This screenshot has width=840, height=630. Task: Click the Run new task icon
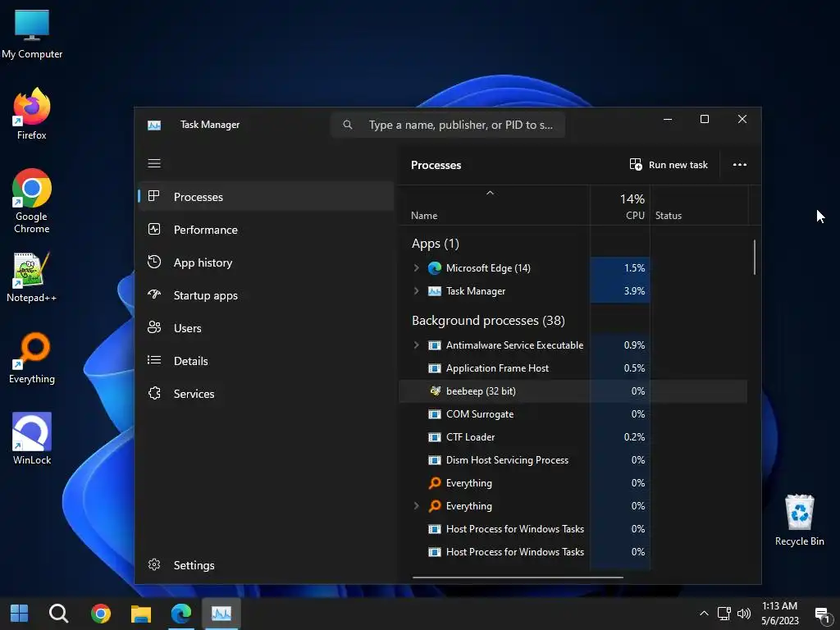pyautogui.click(x=636, y=164)
